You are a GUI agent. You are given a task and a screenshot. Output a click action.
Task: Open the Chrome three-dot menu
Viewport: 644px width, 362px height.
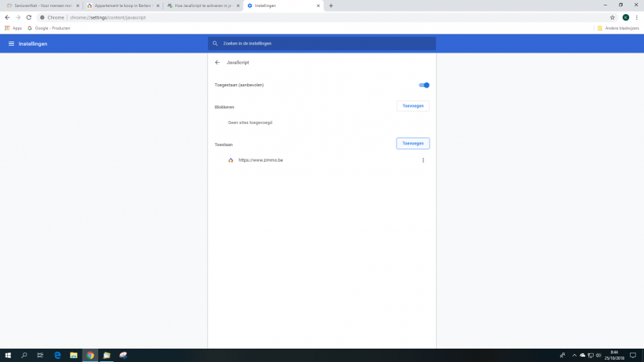tap(637, 17)
